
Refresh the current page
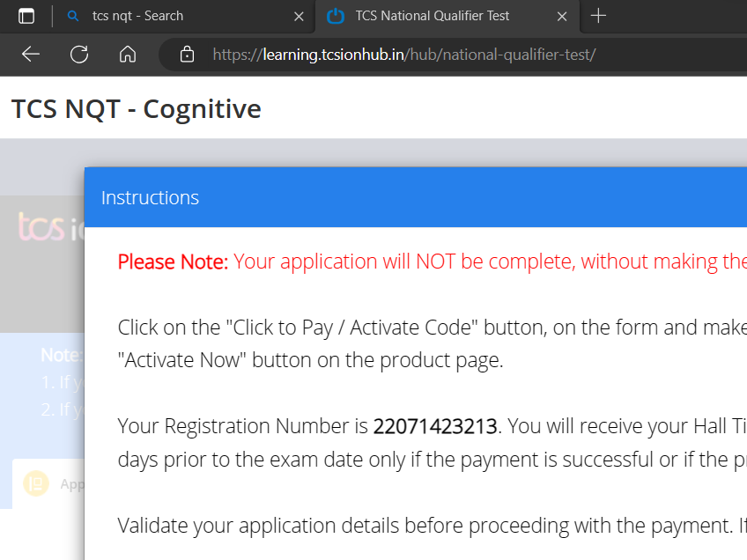coord(79,55)
